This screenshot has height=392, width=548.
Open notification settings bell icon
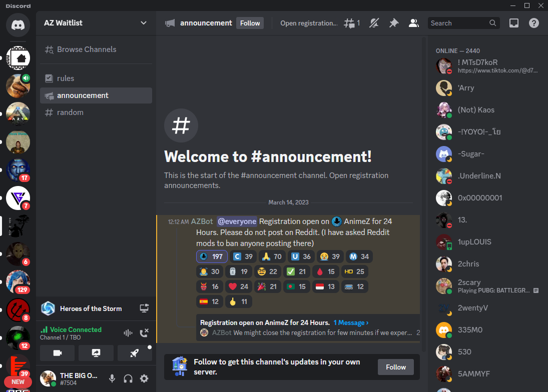coord(374,23)
